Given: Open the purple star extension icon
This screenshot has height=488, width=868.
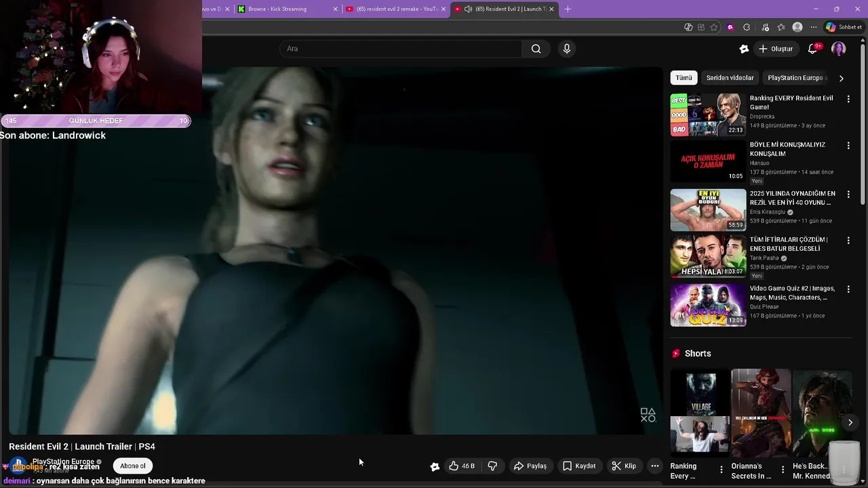Looking at the screenshot, I should click(x=730, y=27).
